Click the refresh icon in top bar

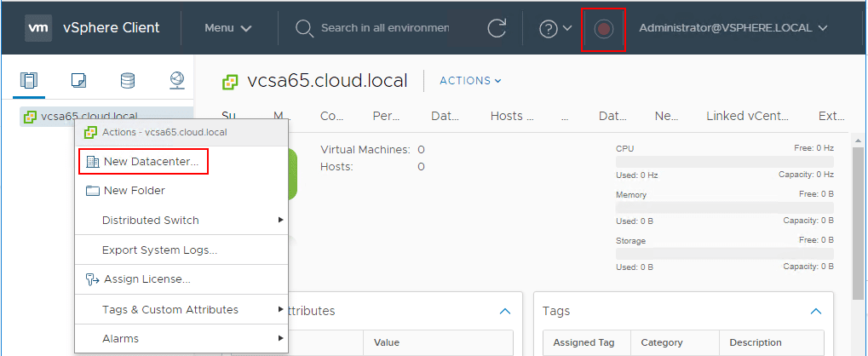(x=497, y=28)
